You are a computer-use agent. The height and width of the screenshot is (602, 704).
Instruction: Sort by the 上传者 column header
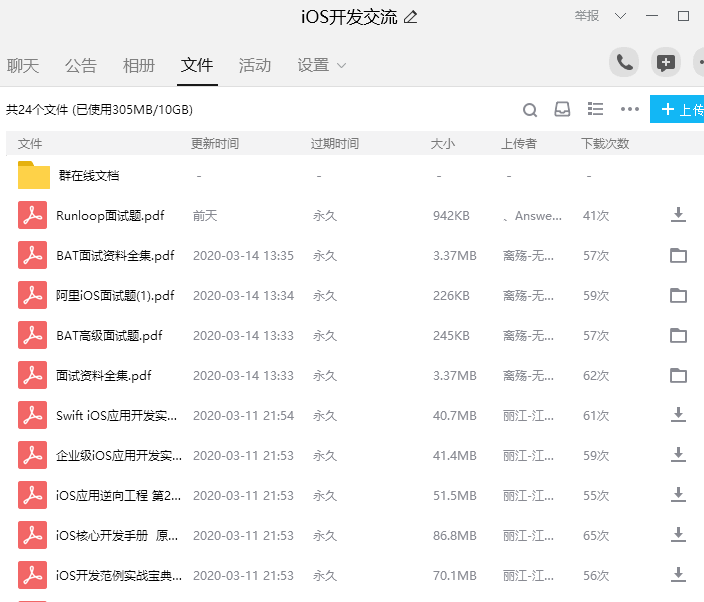pyautogui.click(x=519, y=144)
